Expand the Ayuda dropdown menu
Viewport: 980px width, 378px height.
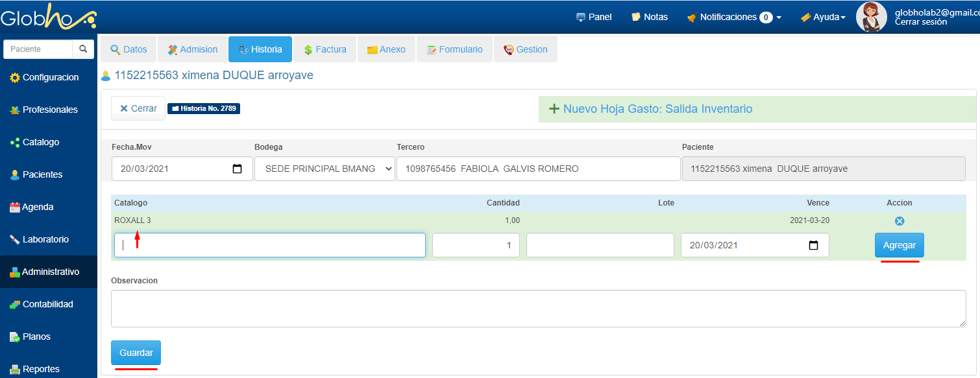[823, 17]
